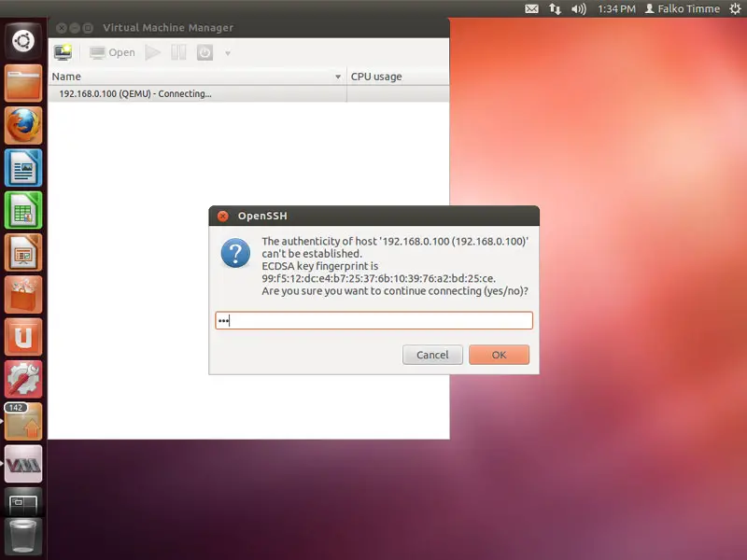The height and width of the screenshot is (560, 747).
Task: Open the Files folder launcher icon
Action: 22,83
